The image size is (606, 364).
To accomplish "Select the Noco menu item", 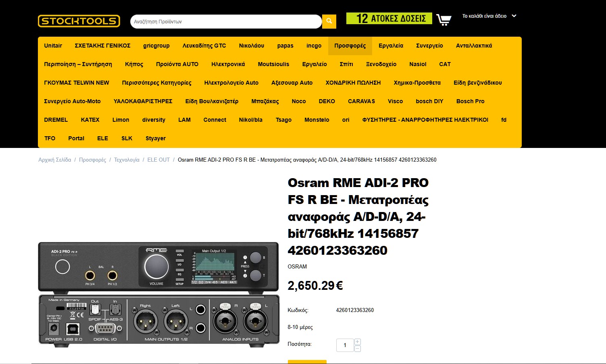I will 299,101.
